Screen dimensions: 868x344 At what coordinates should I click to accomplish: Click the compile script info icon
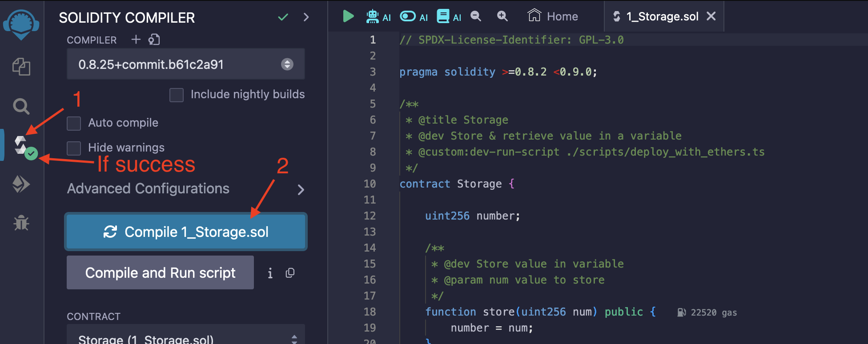coord(270,273)
